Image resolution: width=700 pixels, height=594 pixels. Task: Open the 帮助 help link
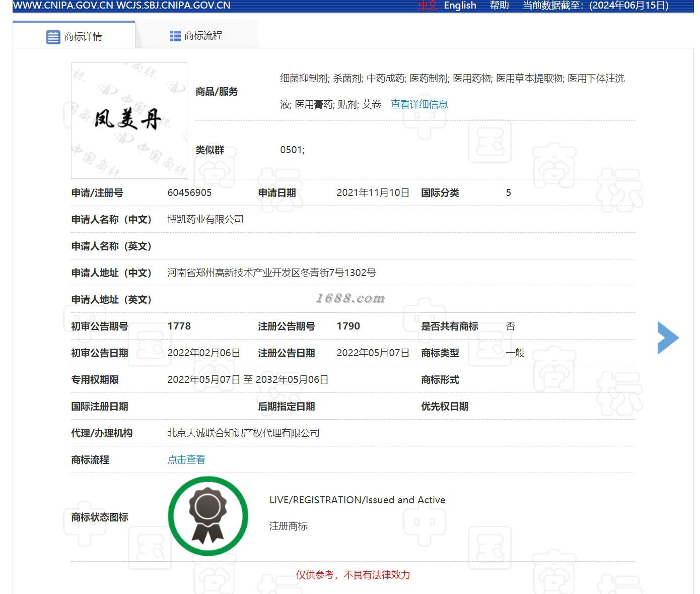click(x=500, y=6)
